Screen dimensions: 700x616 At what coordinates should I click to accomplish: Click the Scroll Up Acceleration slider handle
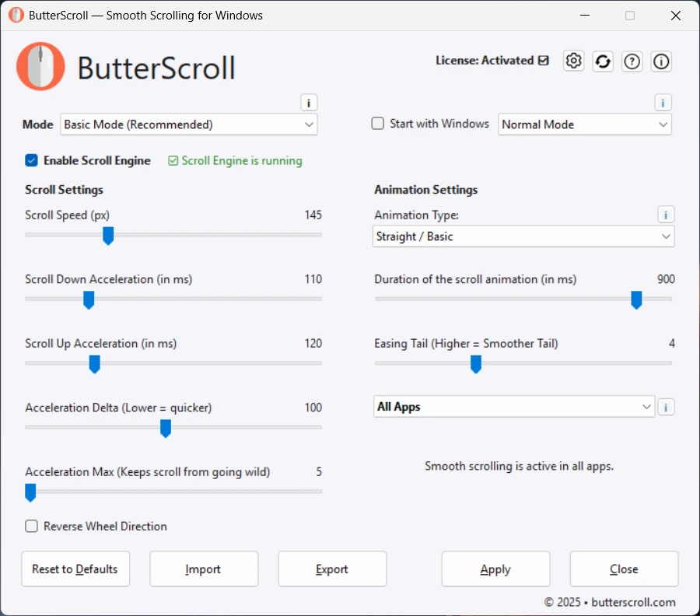pos(94,364)
